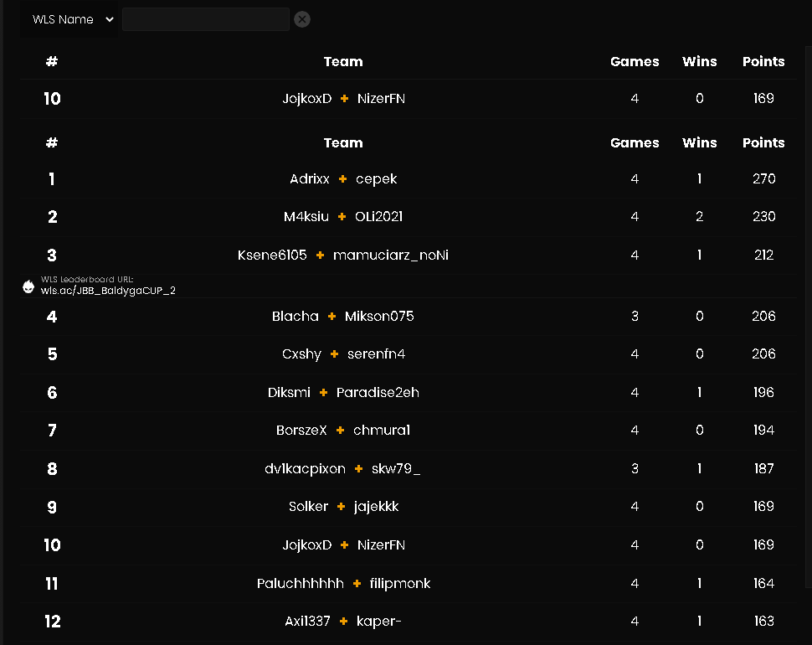Select player name Ksene6105
Image resolution: width=812 pixels, height=645 pixels.
(x=272, y=255)
